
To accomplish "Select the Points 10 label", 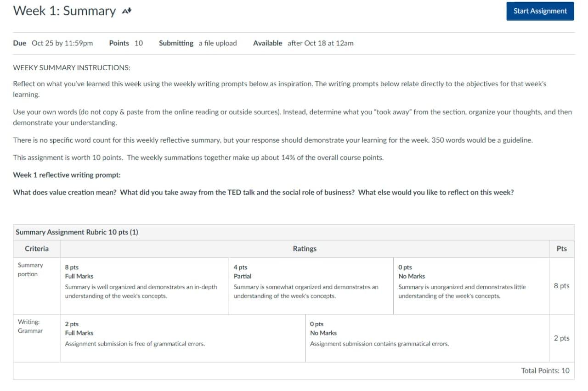I will click(126, 43).
